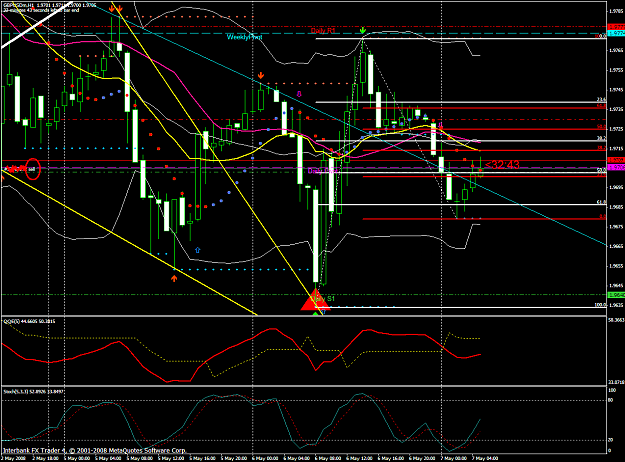Select the Daily S1 label
This screenshot has height=462, width=625.
(x=323, y=299)
